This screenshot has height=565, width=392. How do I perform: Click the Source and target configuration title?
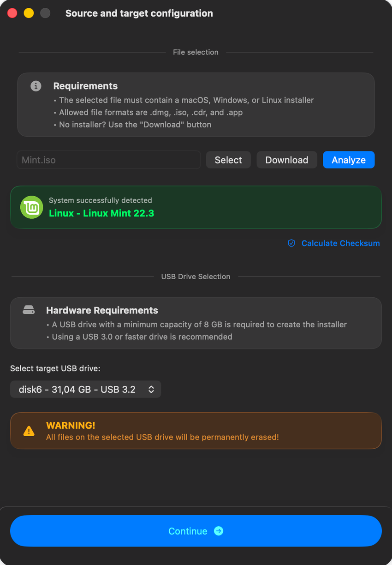139,13
